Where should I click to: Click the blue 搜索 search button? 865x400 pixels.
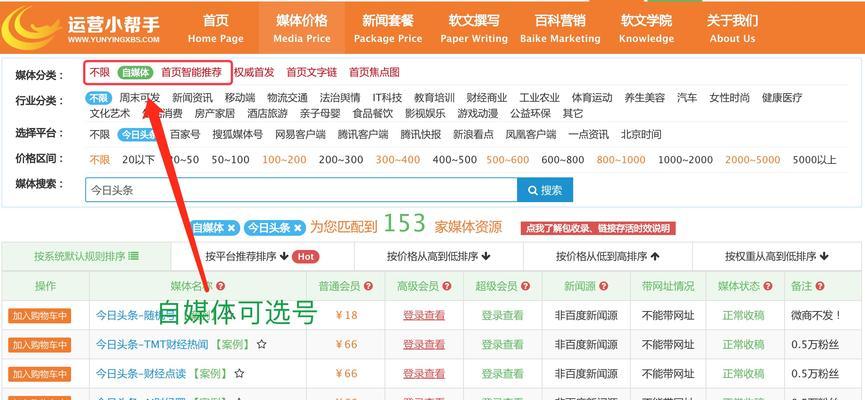[545, 190]
